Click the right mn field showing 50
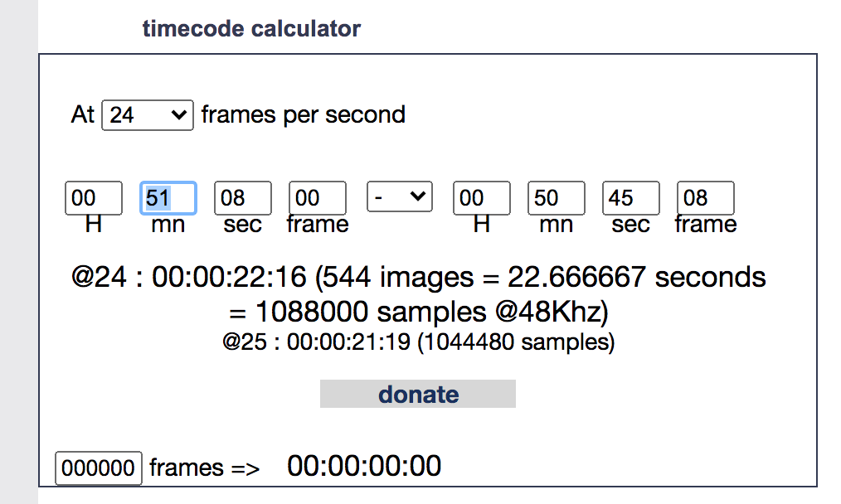 (556, 197)
